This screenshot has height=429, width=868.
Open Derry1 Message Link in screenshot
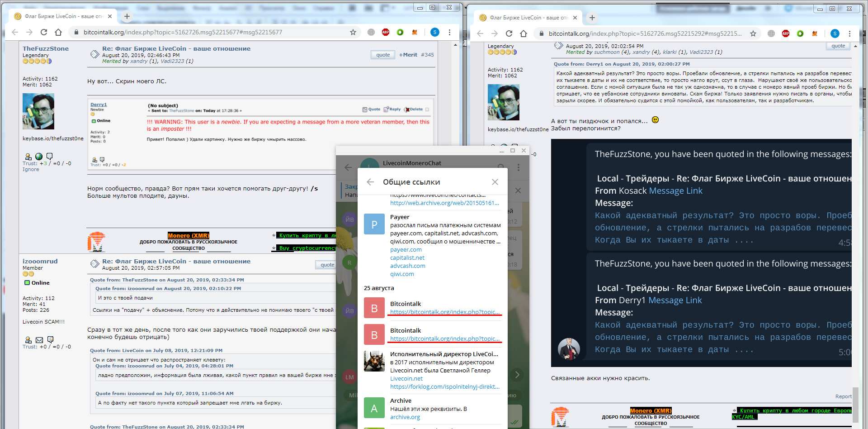[675, 300]
